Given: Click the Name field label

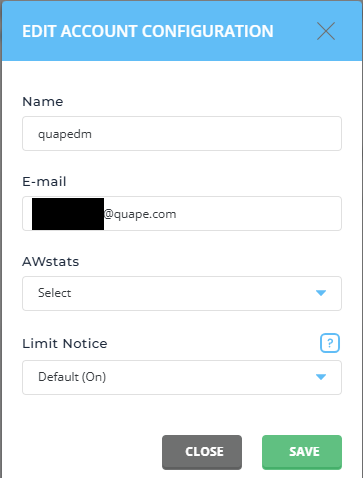Looking at the screenshot, I should [43, 102].
